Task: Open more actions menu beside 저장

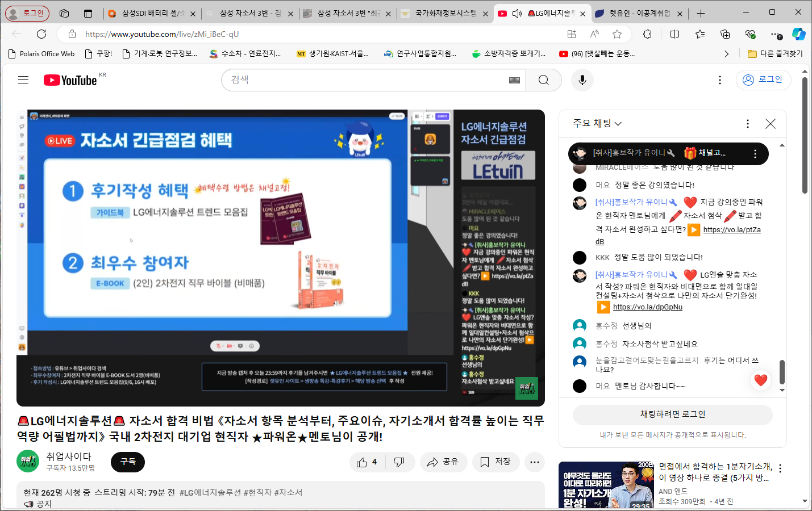Action: [x=534, y=462]
